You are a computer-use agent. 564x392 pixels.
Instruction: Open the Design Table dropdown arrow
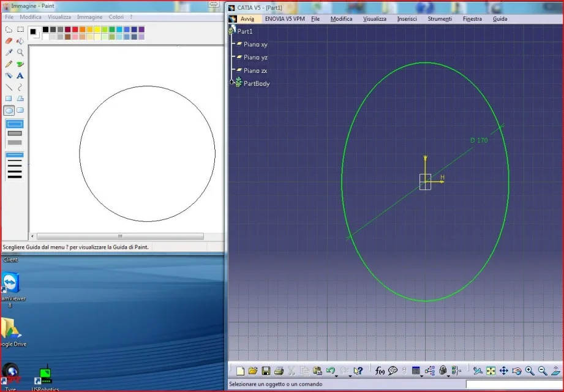[x=421, y=376]
